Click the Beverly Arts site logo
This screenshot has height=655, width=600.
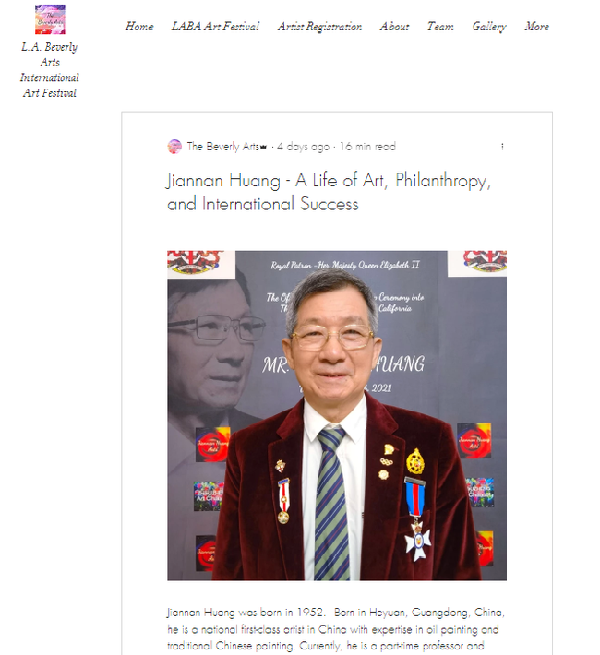click(50, 20)
